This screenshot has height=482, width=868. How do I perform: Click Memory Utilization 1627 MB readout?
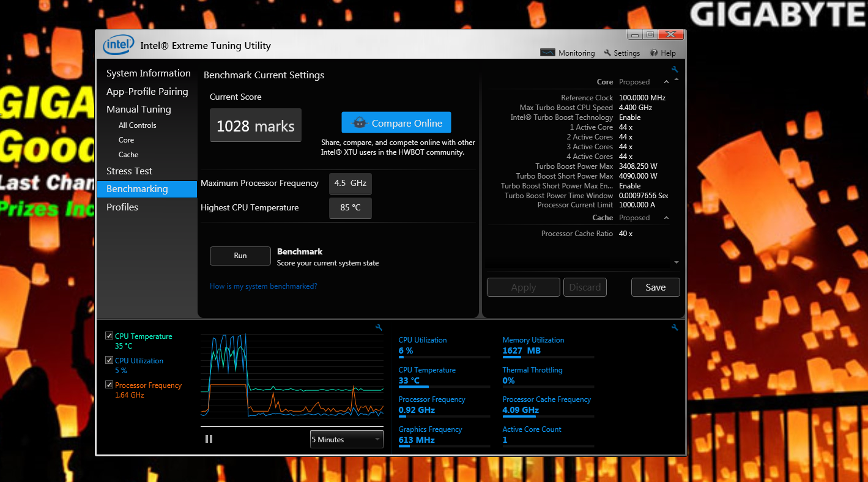point(522,350)
